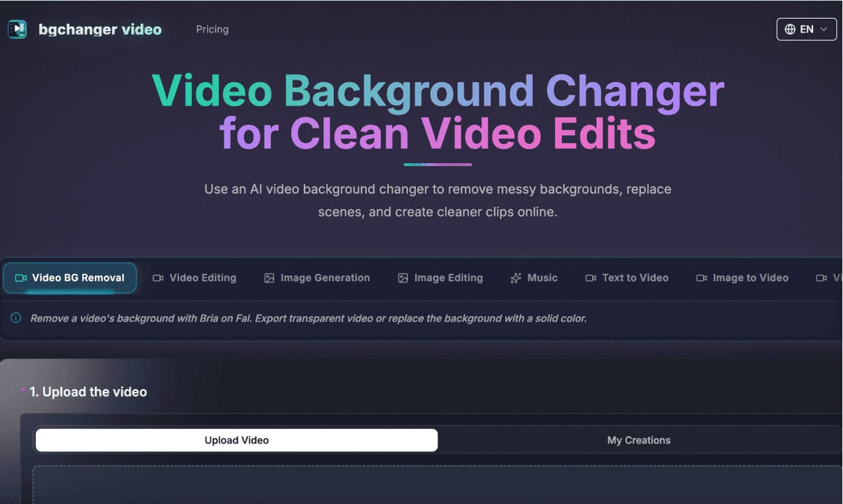The width and height of the screenshot is (843, 504).
Task: Open the EN language dropdown
Action: pos(806,29)
